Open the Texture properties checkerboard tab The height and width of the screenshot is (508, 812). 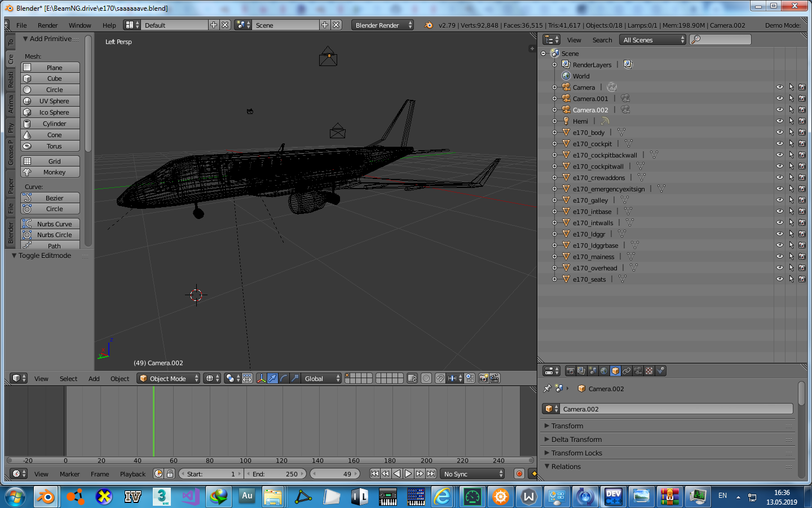coord(649,371)
